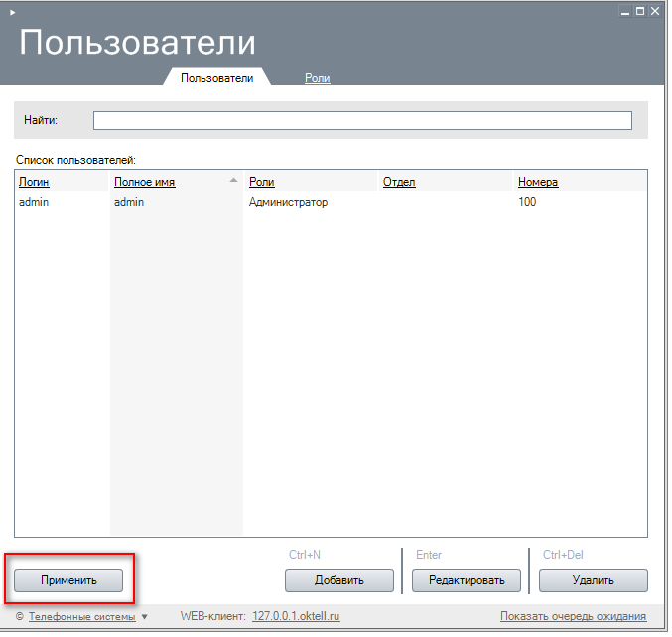The image size is (672, 637).
Task: Focus the Найти search field
Action: coord(362,120)
